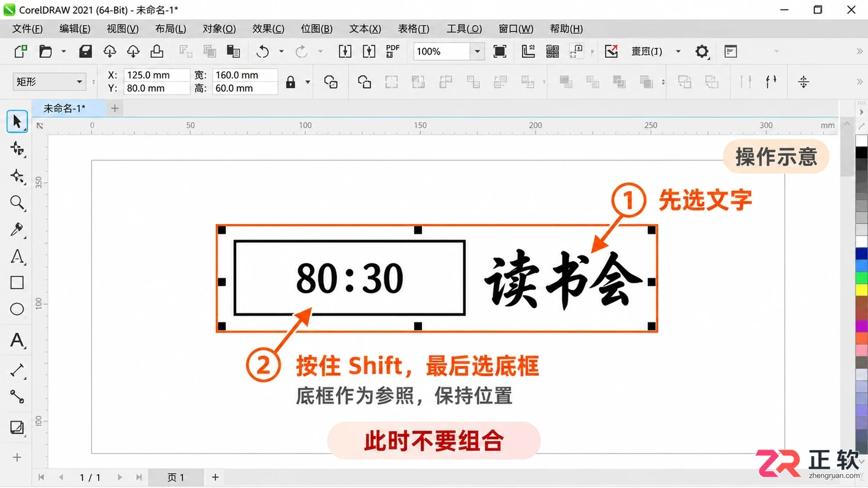The height and width of the screenshot is (488, 868).
Task: Click the first shaping icon after the lock
Action: coord(330,82)
